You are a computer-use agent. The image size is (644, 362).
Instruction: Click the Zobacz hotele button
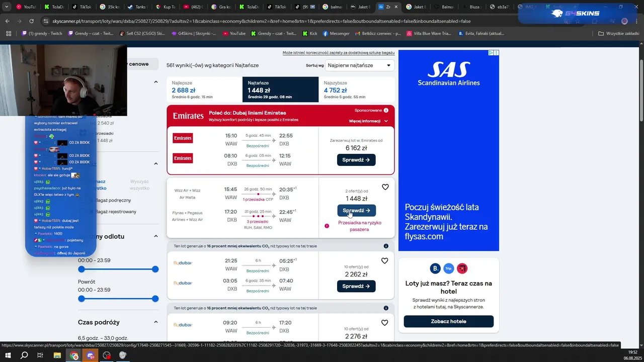(x=449, y=321)
